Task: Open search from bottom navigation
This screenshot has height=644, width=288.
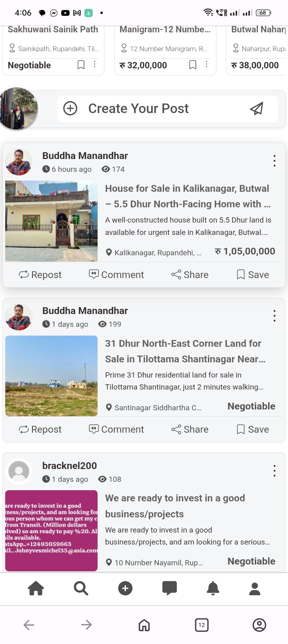Action: point(81,588)
